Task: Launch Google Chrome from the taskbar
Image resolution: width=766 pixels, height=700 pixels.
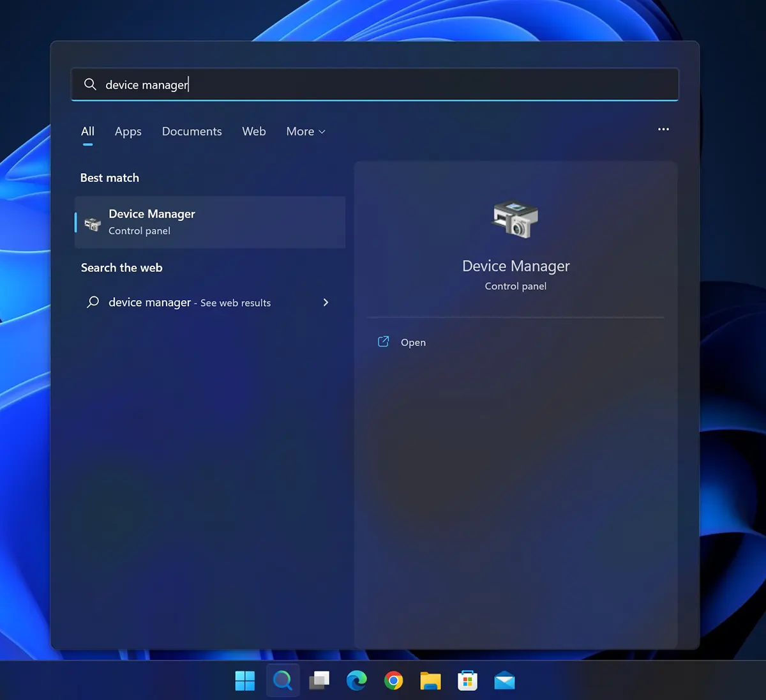Action: click(394, 681)
